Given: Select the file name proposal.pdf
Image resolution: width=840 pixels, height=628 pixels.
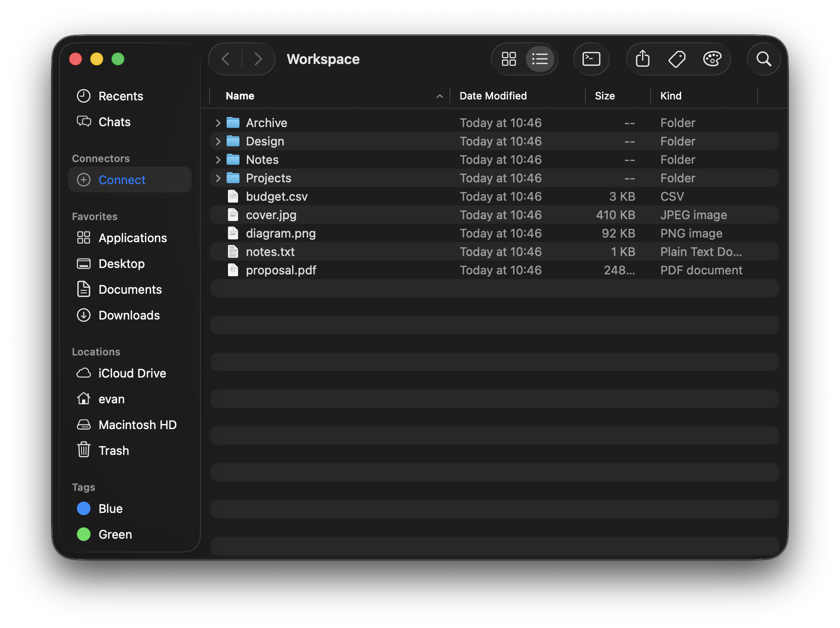Looking at the screenshot, I should [281, 270].
